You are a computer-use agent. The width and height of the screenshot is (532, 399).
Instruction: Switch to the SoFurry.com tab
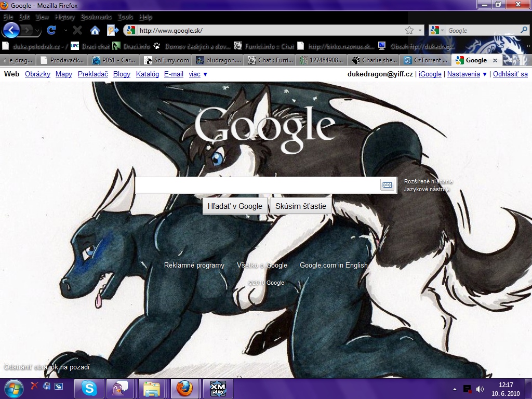167,60
